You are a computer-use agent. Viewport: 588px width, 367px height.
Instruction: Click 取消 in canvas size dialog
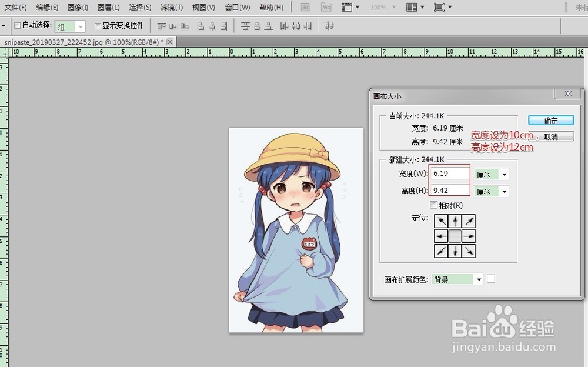pos(551,136)
